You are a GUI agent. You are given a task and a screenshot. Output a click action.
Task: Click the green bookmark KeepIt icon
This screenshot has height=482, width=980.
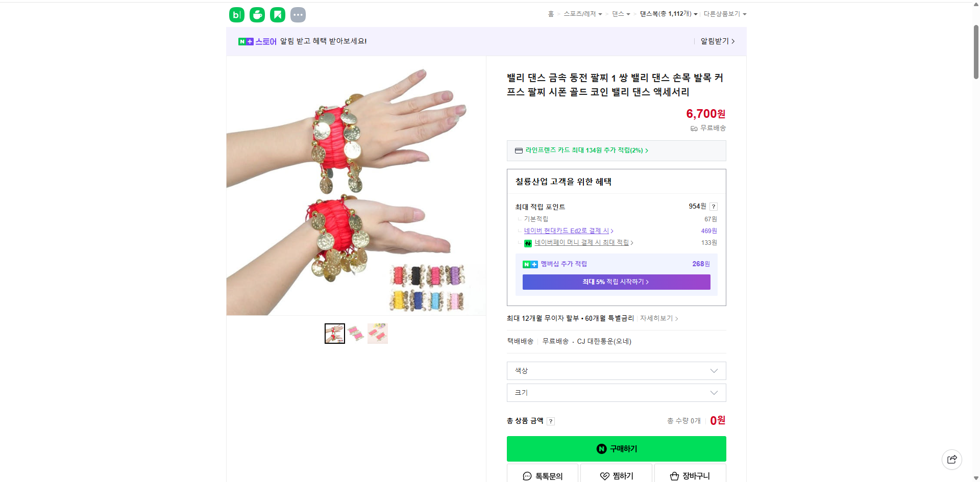(277, 15)
